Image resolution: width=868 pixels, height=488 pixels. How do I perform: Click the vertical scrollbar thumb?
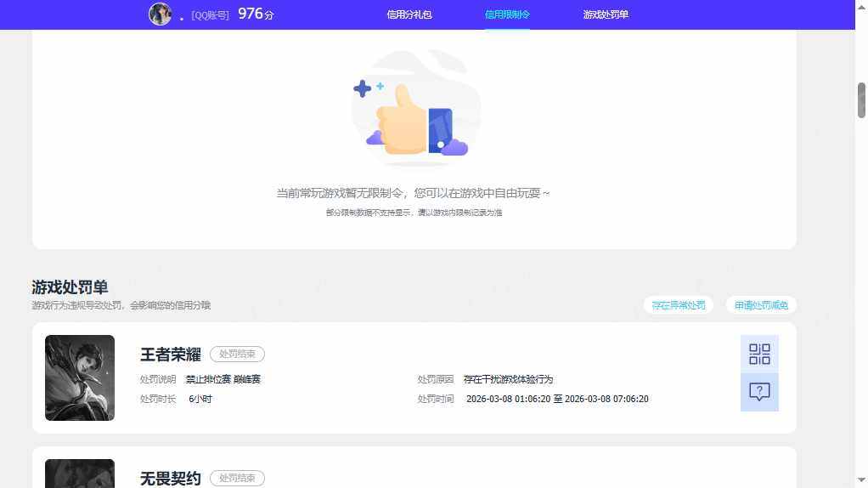point(861,100)
